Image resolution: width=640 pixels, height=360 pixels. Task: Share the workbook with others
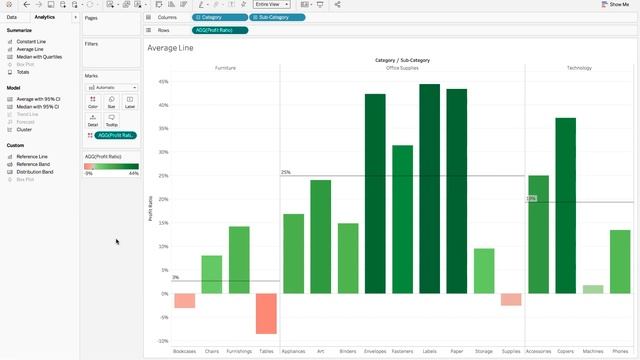(x=338, y=4)
